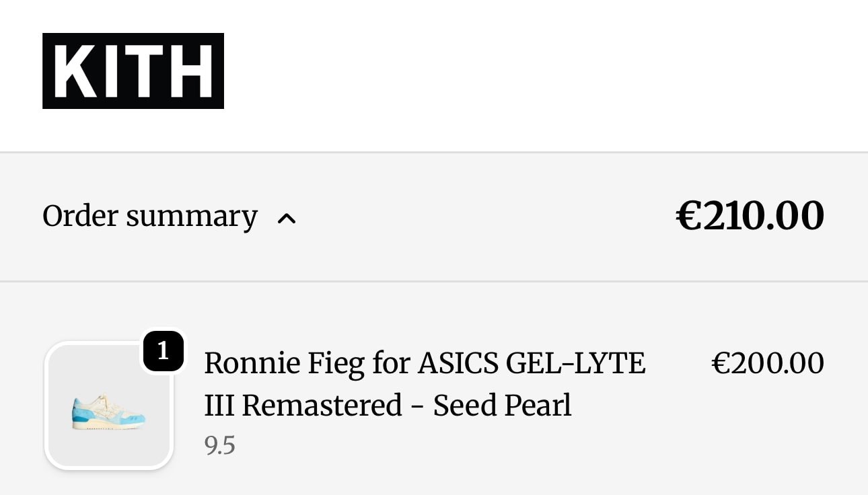Click the "III" at the second title line

pyautogui.click(x=219, y=406)
